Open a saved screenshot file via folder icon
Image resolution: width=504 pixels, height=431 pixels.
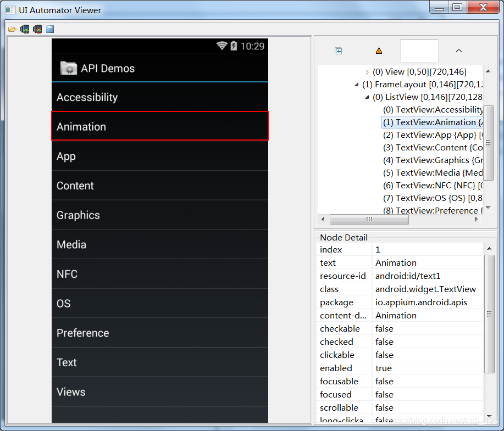click(12, 29)
